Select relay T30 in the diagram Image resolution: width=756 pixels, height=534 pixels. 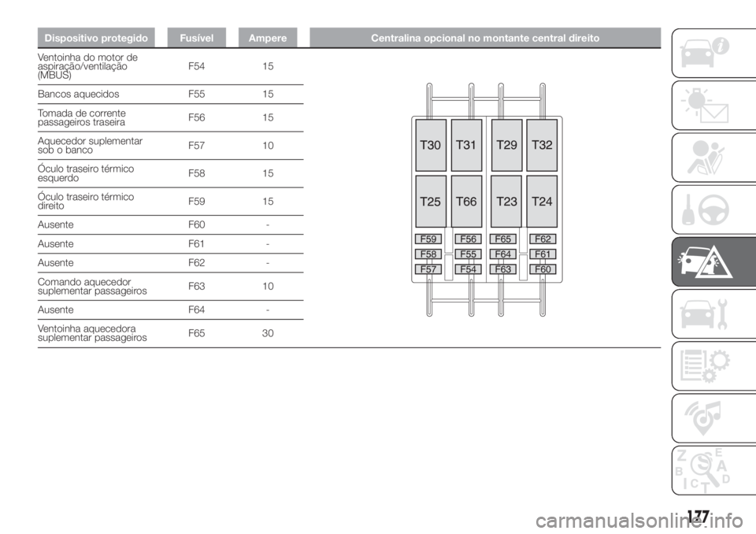tap(431, 145)
